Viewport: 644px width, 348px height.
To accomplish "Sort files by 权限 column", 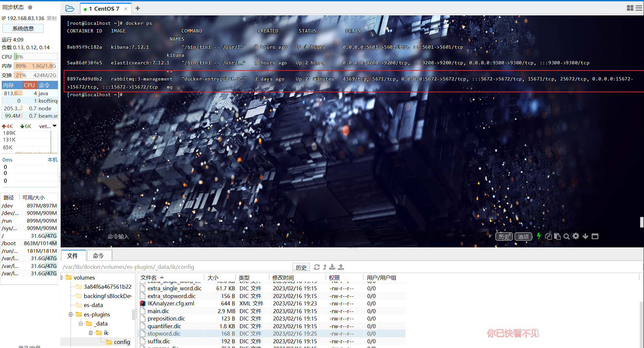I will click(x=345, y=278).
